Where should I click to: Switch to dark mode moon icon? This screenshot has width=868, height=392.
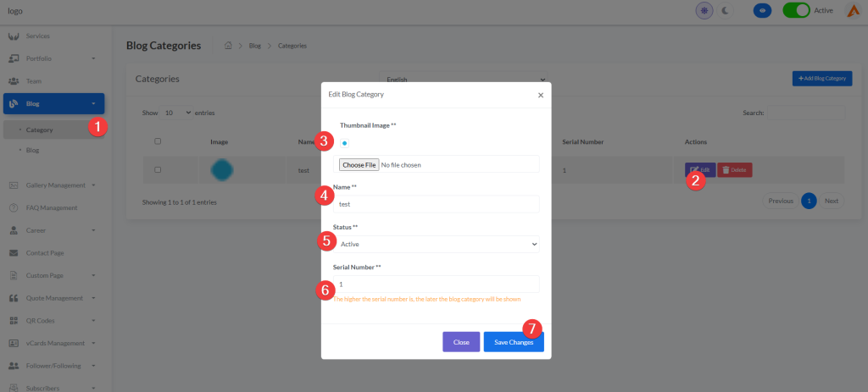726,10
